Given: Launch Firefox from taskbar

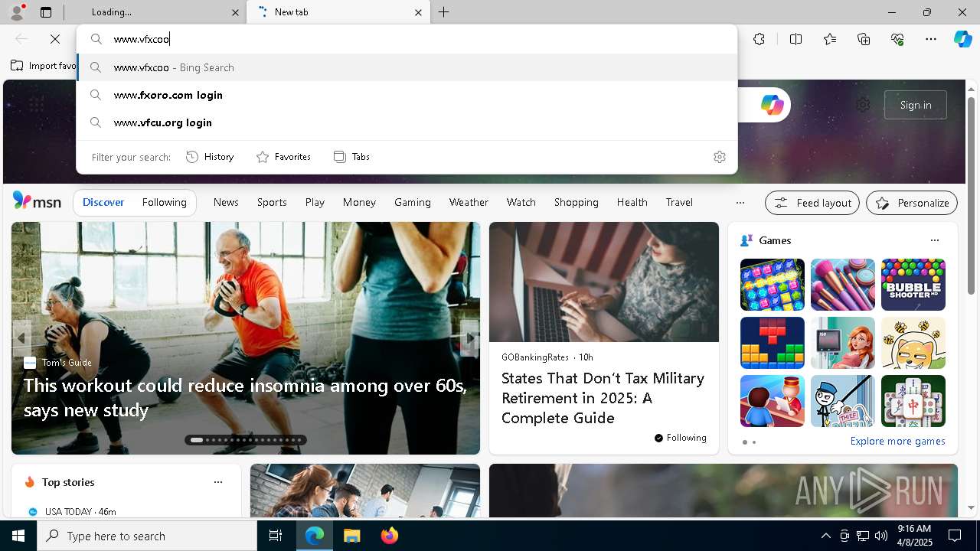Looking at the screenshot, I should [389, 536].
